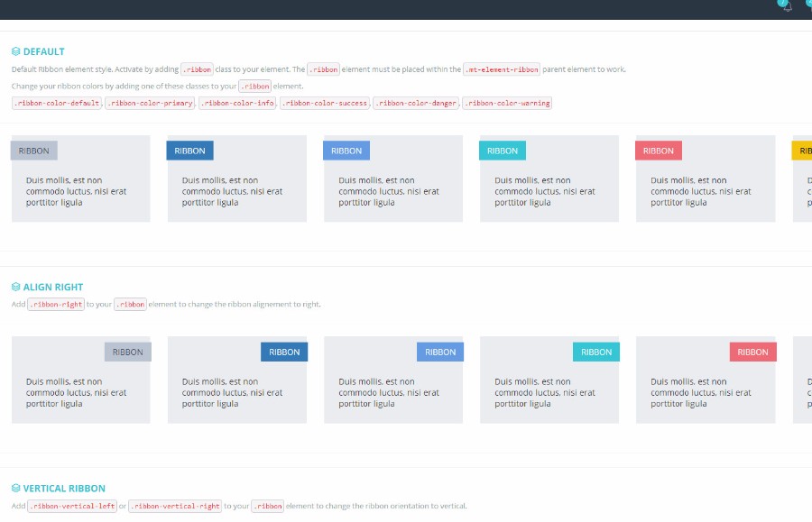This screenshot has height=522, width=812.
Task: Click the layers icon beside VERTICAL RIBBON
Action: pos(15,488)
